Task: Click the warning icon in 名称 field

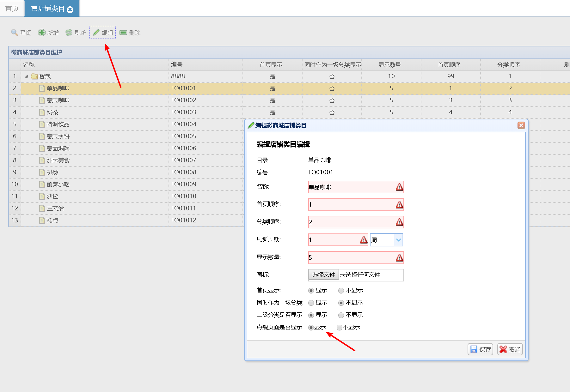Action: tap(399, 187)
